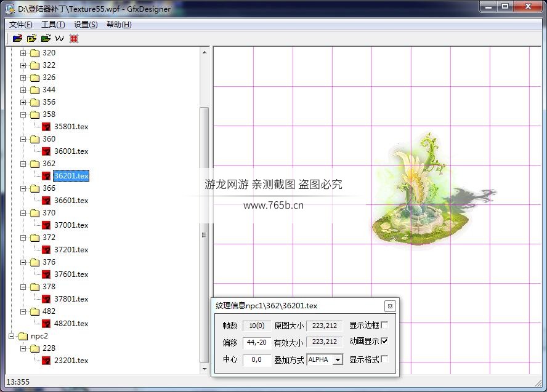Click the folder icon of 482

(34, 311)
